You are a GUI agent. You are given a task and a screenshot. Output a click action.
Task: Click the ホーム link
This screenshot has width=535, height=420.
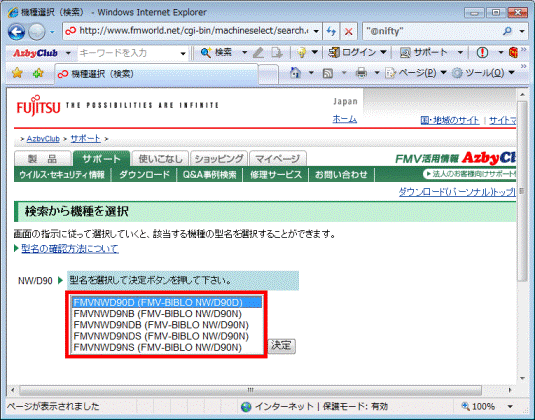point(345,119)
